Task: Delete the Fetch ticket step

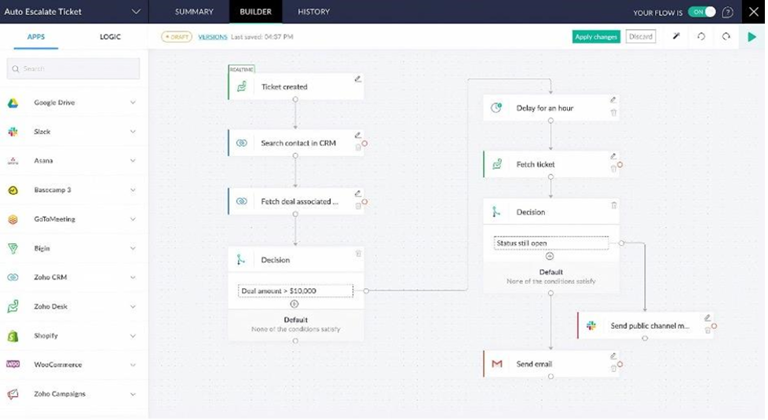Action: (x=613, y=169)
